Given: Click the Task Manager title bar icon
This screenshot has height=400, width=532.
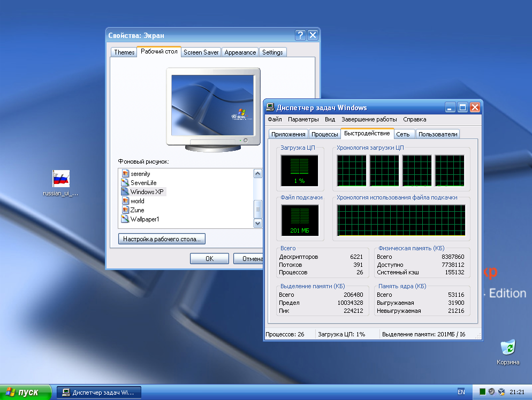Looking at the screenshot, I should pos(270,107).
